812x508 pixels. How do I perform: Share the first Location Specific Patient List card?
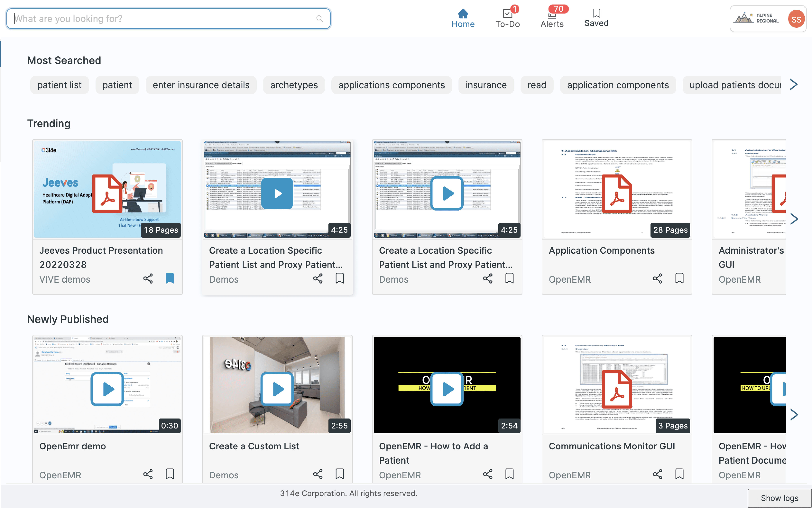coord(318,278)
